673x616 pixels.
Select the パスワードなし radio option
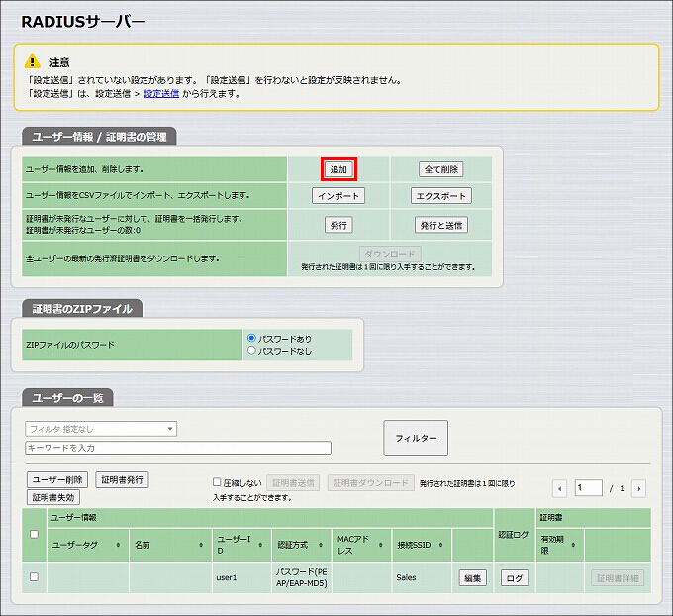tap(252, 351)
